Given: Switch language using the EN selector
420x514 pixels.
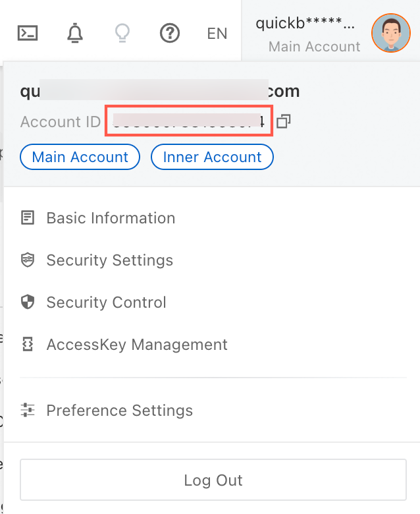Looking at the screenshot, I should click(x=217, y=34).
